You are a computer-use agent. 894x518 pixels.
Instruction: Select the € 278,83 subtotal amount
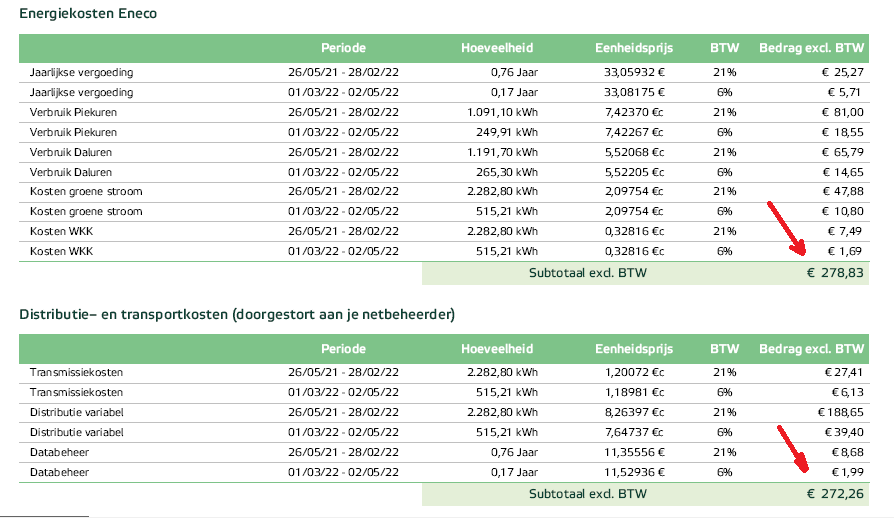(x=835, y=273)
